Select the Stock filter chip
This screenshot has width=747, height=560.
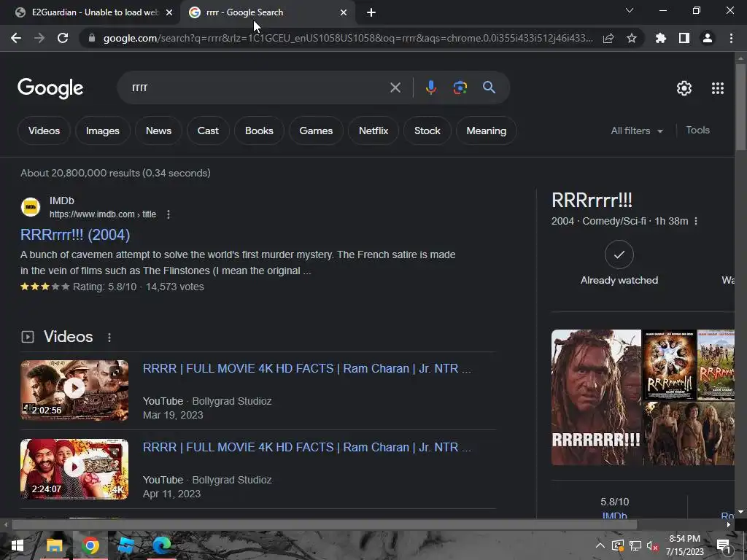coord(427,131)
